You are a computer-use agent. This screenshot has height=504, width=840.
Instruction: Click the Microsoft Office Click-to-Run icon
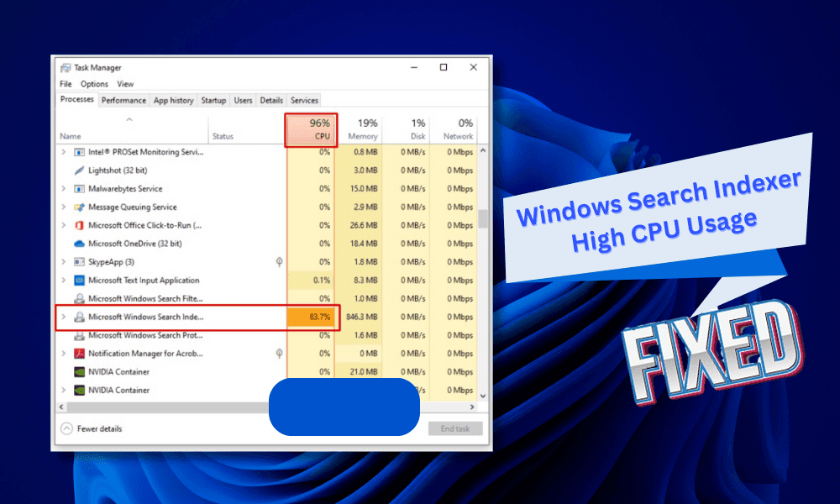tap(79, 225)
